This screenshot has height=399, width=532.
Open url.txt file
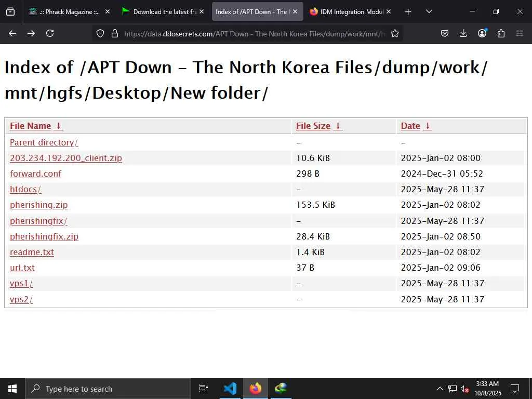(x=22, y=268)
